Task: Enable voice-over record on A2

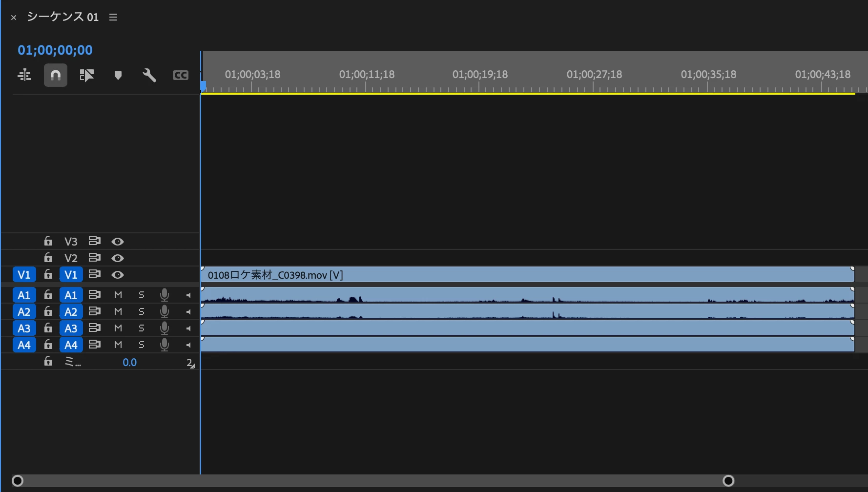Action: [x=165, y=311]
